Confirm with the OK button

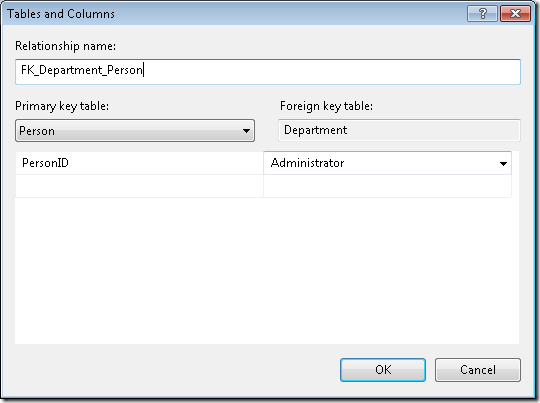(x=383, y=370)
